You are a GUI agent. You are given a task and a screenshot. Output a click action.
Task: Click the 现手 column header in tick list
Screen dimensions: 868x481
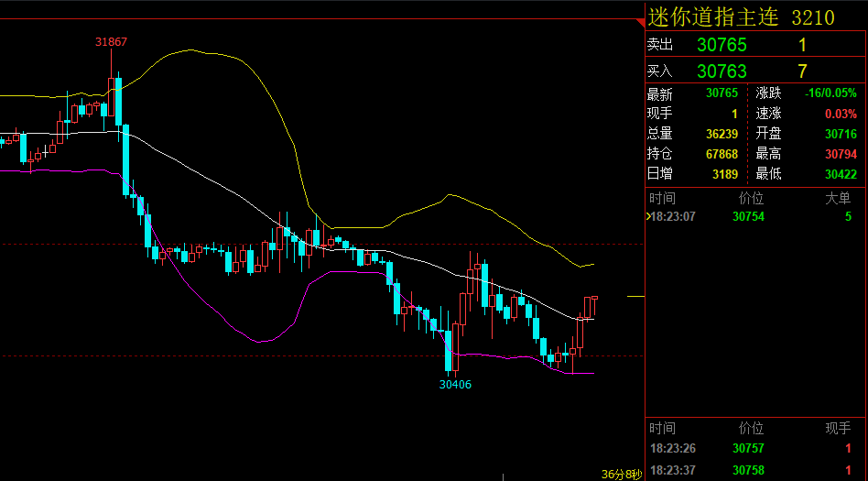tap(838, 429)
